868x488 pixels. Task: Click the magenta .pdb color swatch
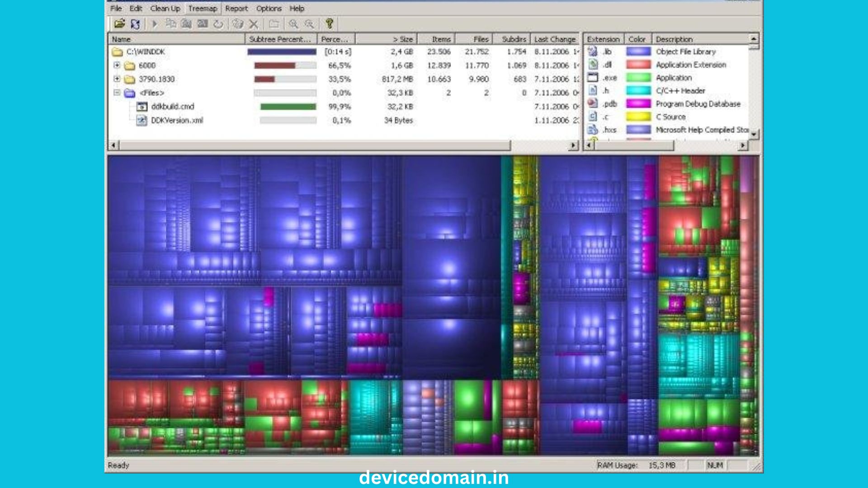pyautogui.click(x=638, y=104)
